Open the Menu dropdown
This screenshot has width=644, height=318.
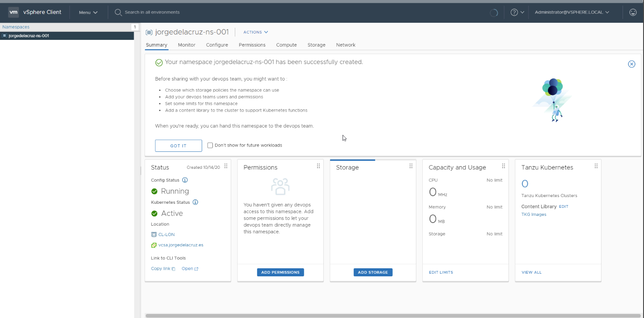[88, 13]
